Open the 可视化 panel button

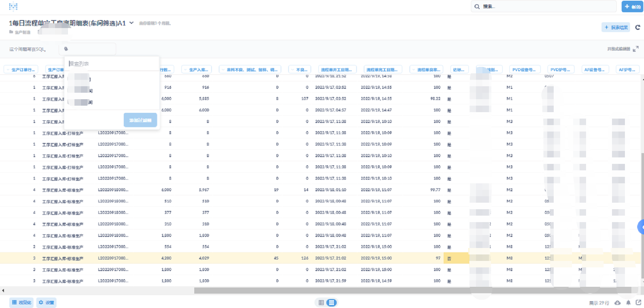[x=22, y=303]
